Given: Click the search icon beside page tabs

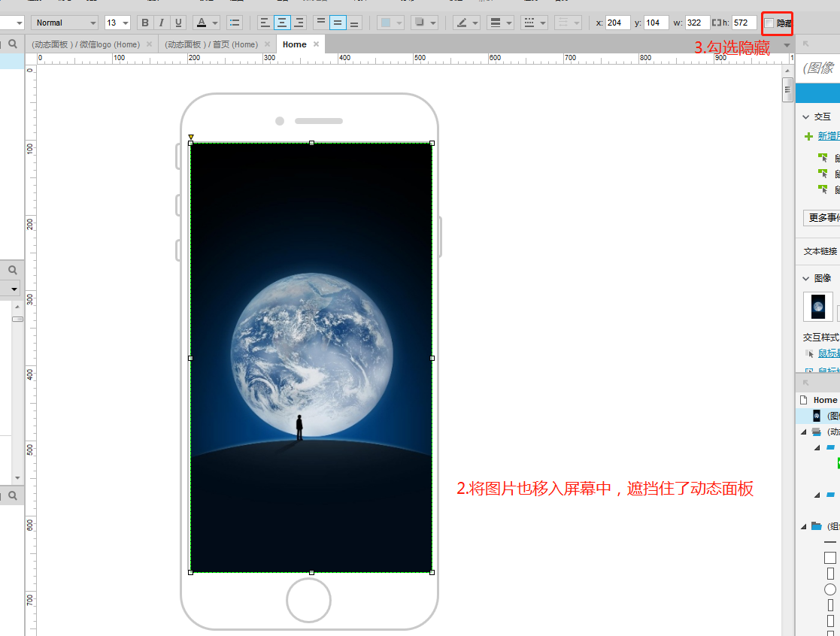Looking at the screenshot, I should 13,44.
